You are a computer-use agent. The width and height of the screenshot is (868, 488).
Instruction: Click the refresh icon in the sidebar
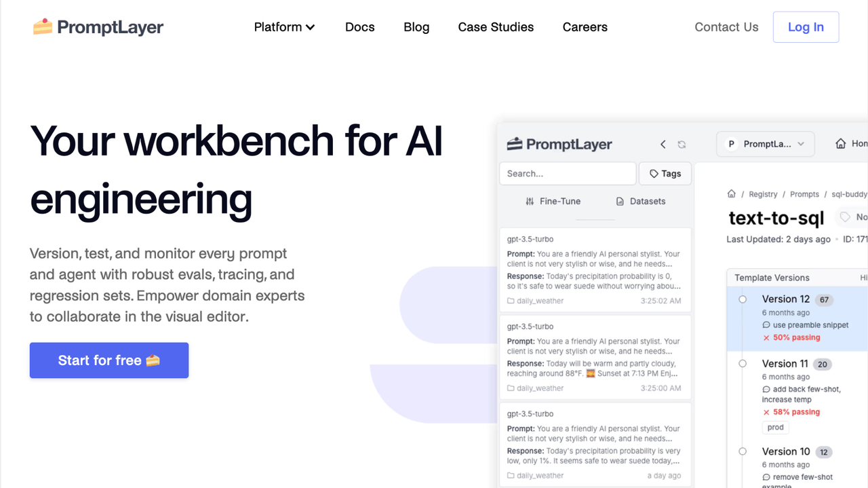682,144
